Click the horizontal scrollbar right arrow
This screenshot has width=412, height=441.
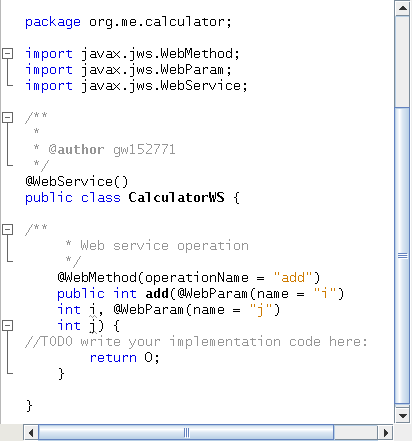point(385,433)
